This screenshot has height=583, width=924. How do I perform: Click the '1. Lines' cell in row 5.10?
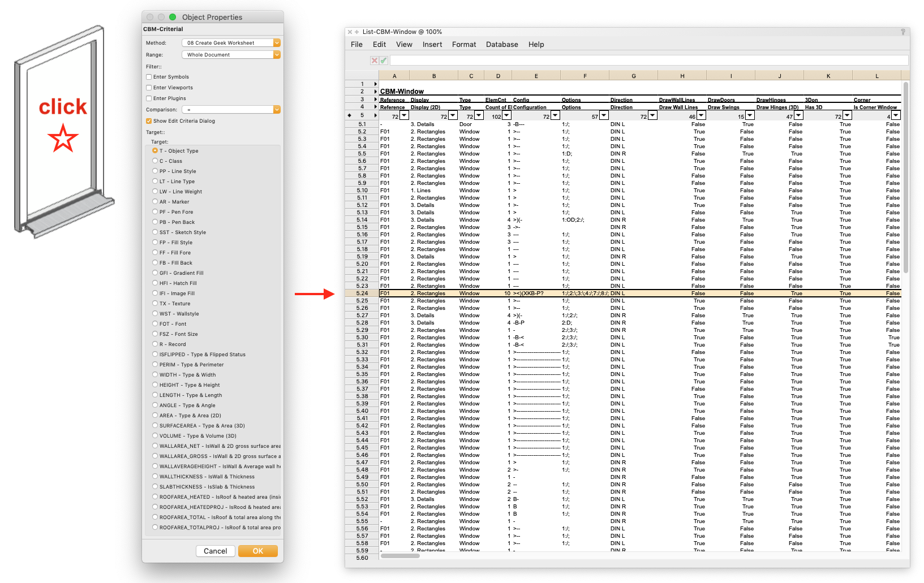click(x=433, y=191)
